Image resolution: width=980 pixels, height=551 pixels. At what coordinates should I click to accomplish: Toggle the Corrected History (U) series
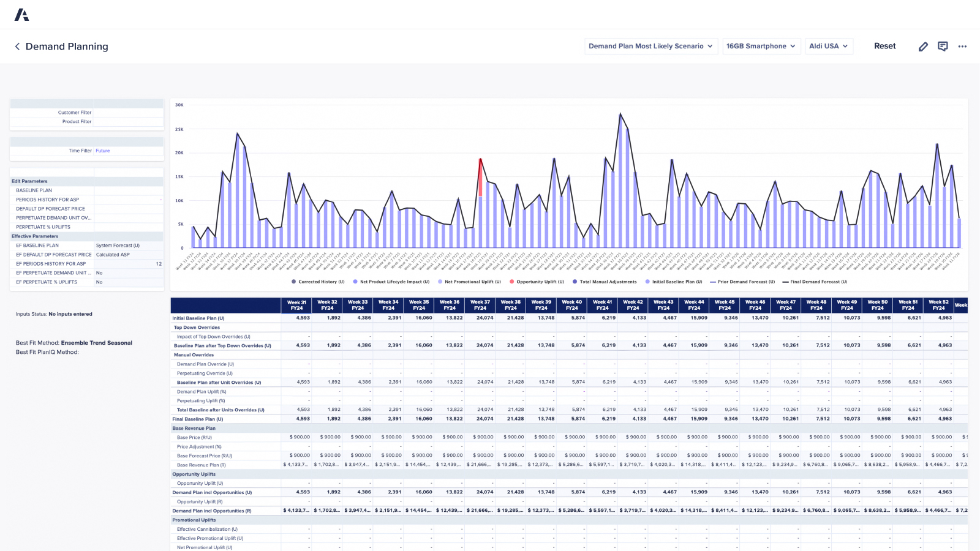coord(294,282)
